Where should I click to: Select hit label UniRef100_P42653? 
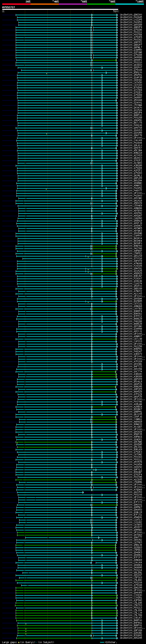point(131,22)
